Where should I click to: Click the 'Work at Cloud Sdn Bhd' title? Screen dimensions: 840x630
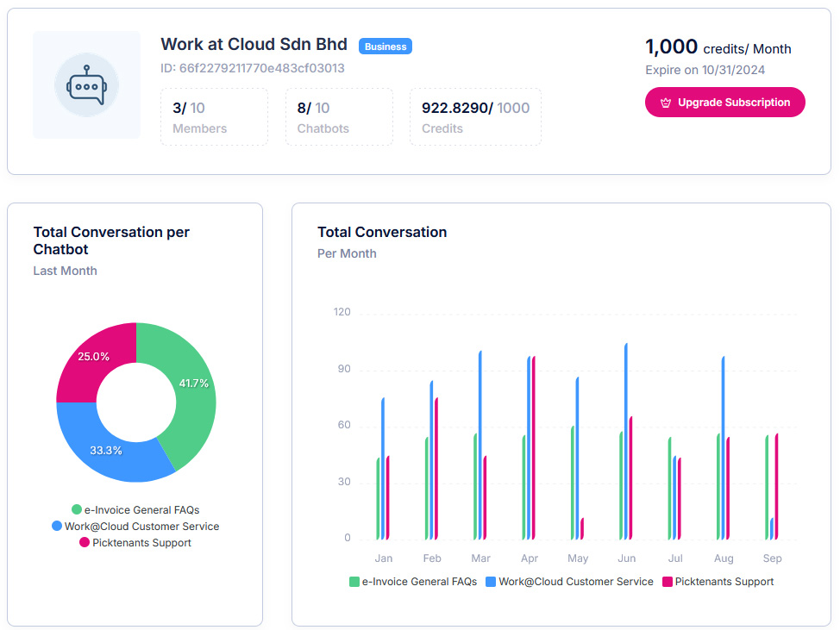tap(254, 45)
